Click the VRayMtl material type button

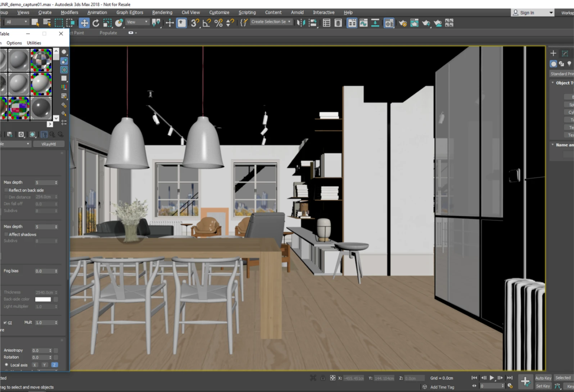coord(49,144)
